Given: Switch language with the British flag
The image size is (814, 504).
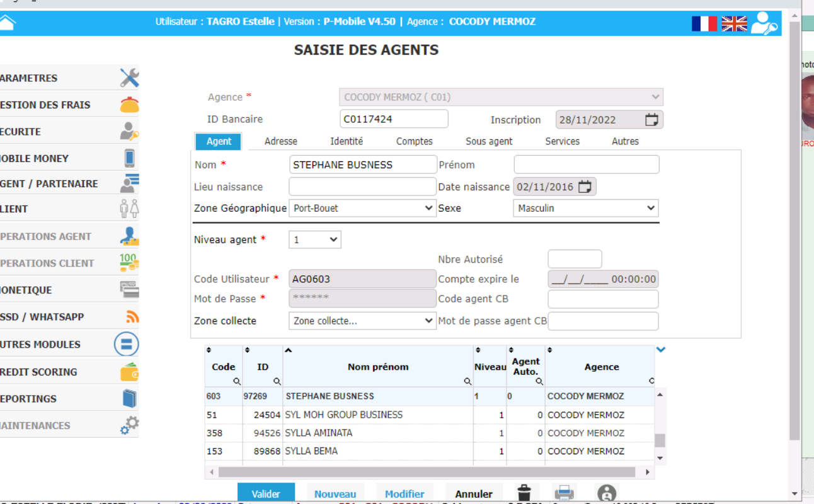Looking at the screenshot, I should (734, 23).
